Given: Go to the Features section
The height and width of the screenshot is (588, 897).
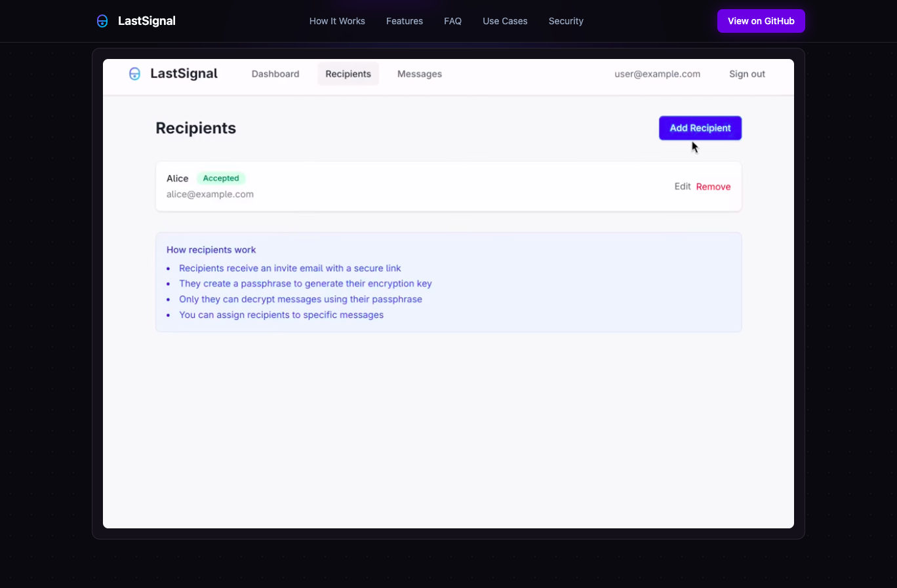Looking at the screenshot, I should point(405,21).
